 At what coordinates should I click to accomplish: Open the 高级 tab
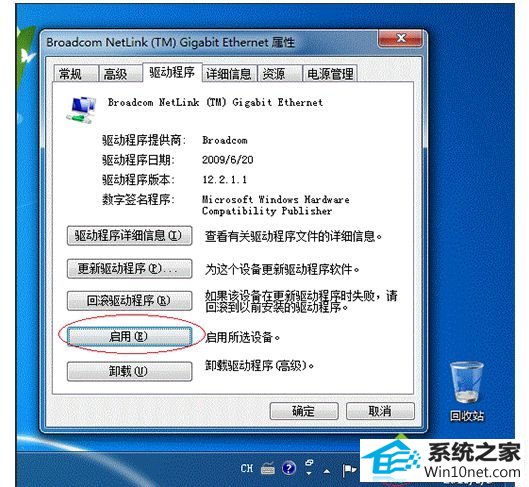click(120, 74)
